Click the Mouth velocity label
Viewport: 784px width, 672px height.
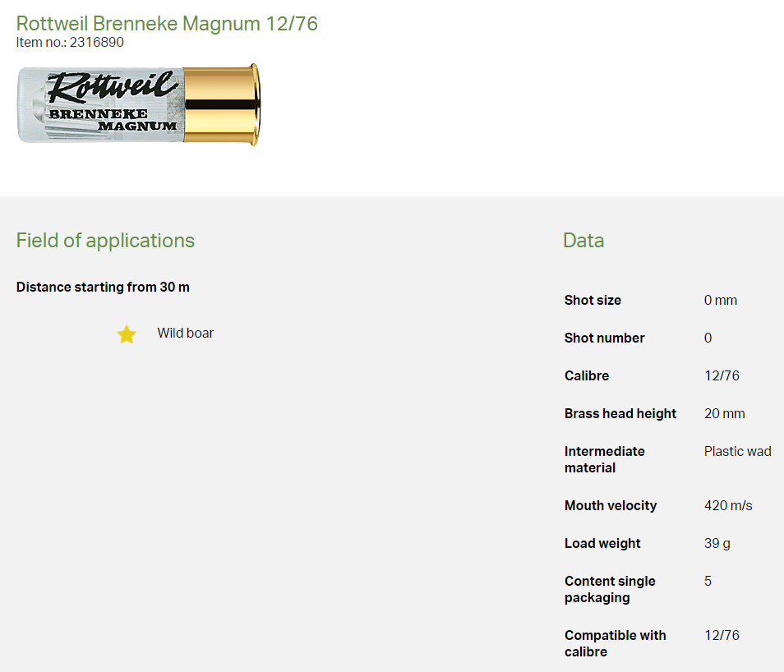(x=610, y=506)
